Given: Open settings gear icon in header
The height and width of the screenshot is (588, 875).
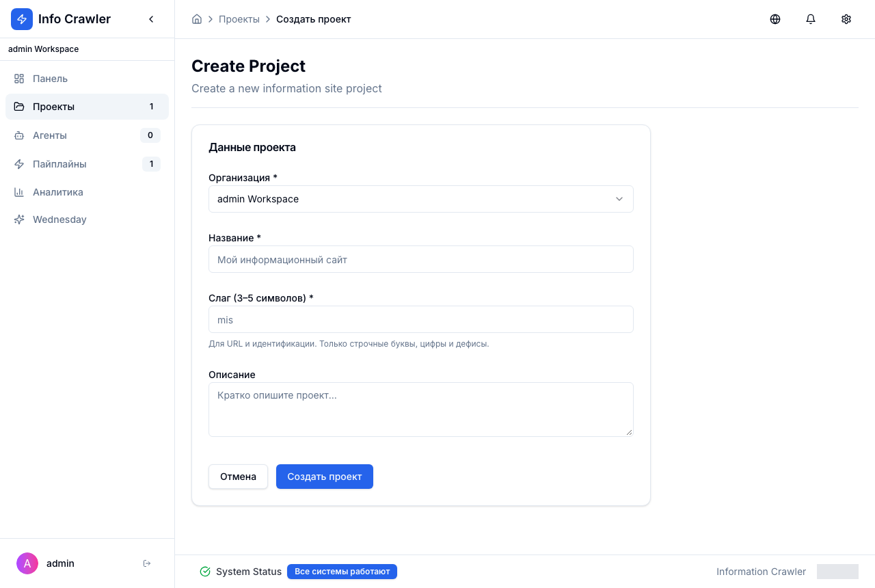Looking at the screenshot, I should click(x=846, y=19).
